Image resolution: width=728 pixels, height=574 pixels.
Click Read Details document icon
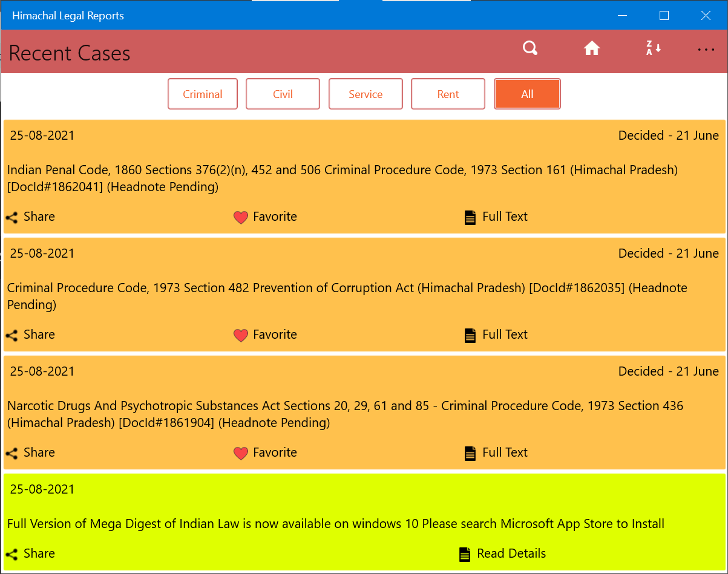click(465, 555)
